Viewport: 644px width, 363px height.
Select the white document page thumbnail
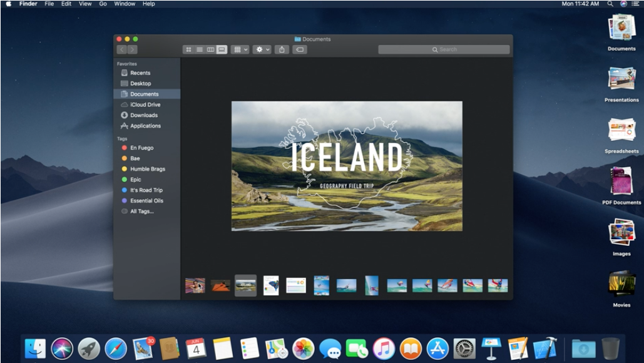(271, 285)
